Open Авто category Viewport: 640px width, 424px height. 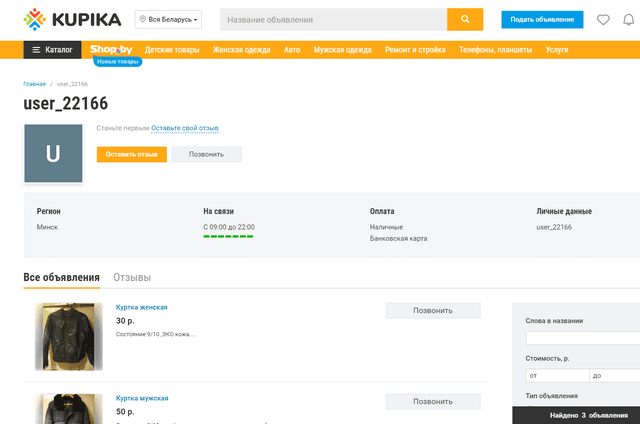[292, 50]
